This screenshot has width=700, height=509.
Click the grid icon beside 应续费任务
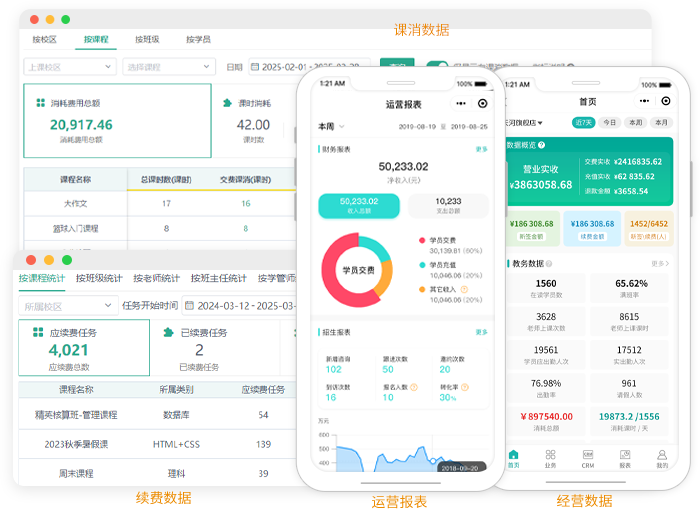point(38,332)
